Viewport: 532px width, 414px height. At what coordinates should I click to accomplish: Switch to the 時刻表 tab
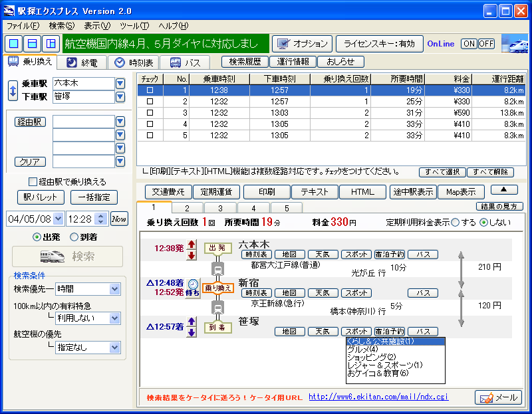coord(134,62)
